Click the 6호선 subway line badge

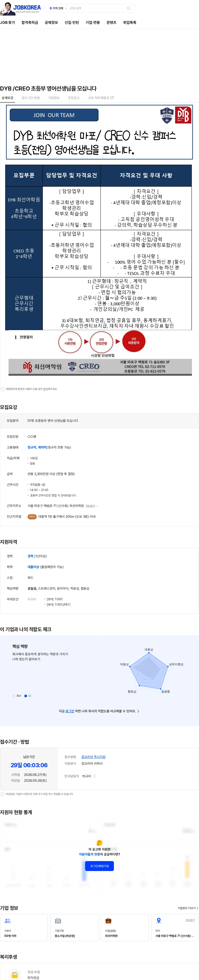32,517
